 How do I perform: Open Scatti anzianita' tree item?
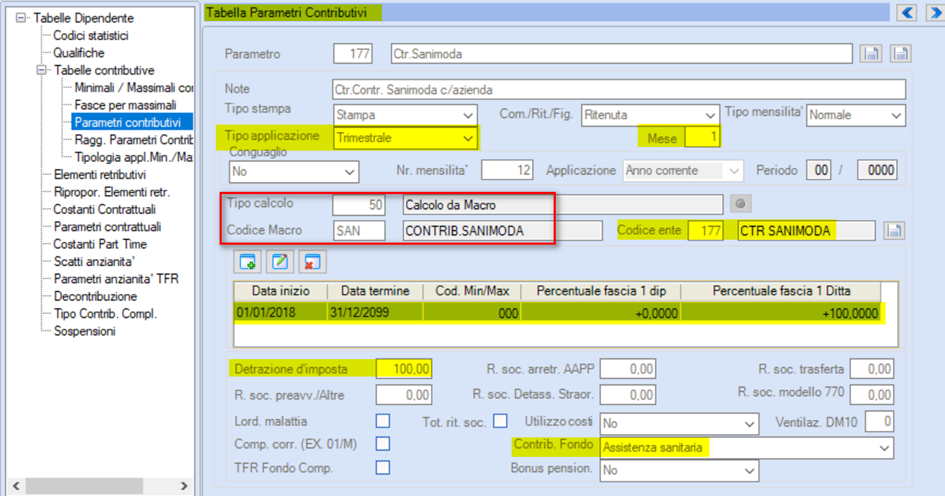[94, 262]
